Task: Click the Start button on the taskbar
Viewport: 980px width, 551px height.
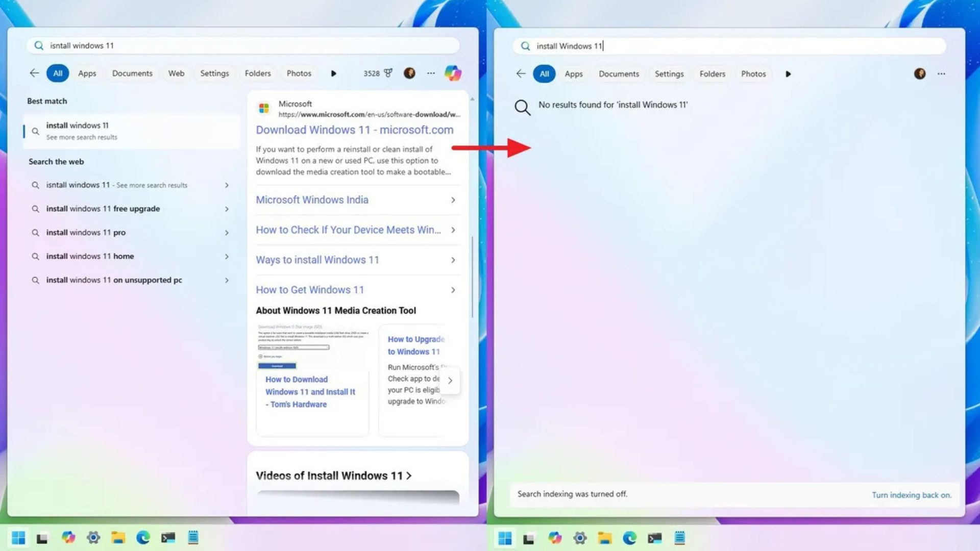Action: point(19,538)
